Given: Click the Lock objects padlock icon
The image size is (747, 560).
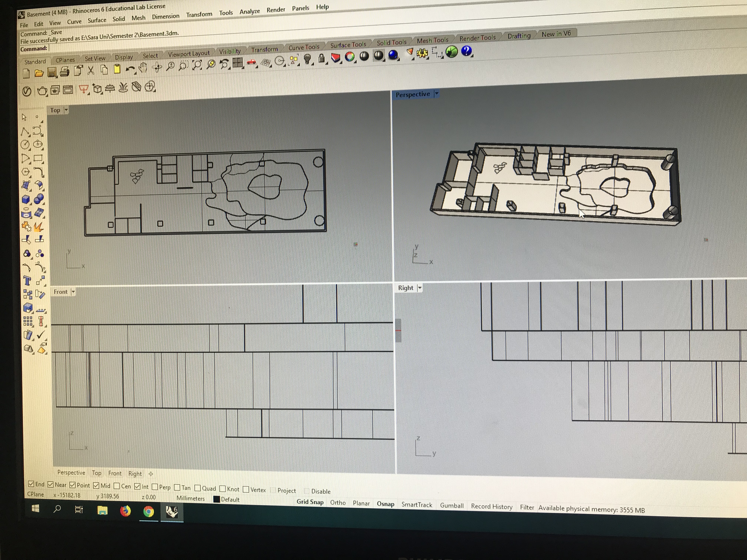Looking at the screenshot, I should [x=321, y=58].
